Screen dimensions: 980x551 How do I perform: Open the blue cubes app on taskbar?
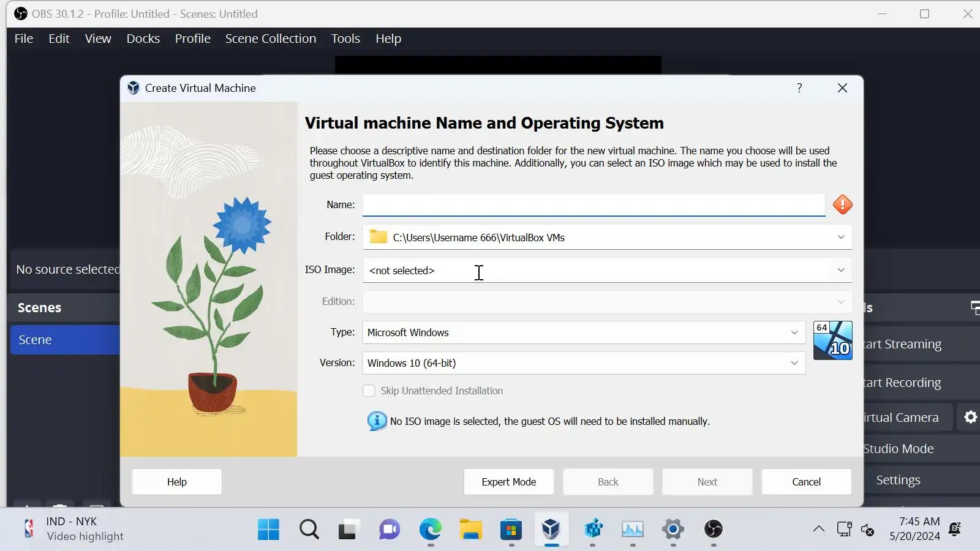[x=592, y=529]
